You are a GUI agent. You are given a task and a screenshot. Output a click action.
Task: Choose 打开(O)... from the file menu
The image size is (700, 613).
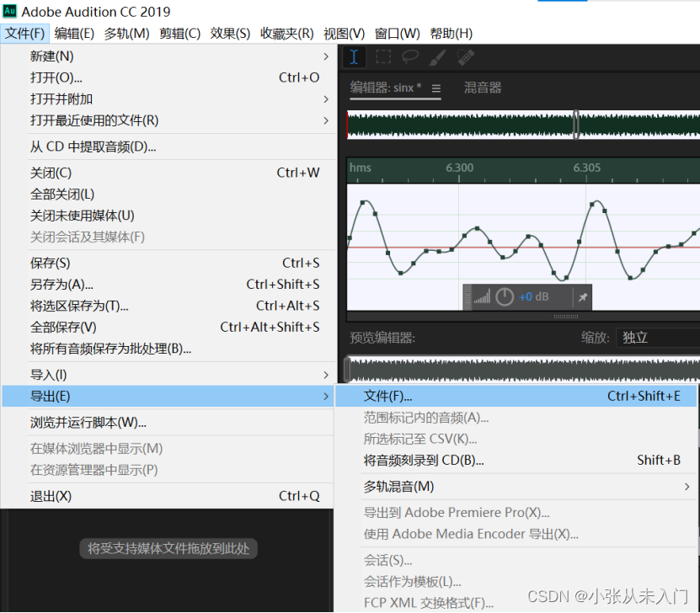coord(168,77)
